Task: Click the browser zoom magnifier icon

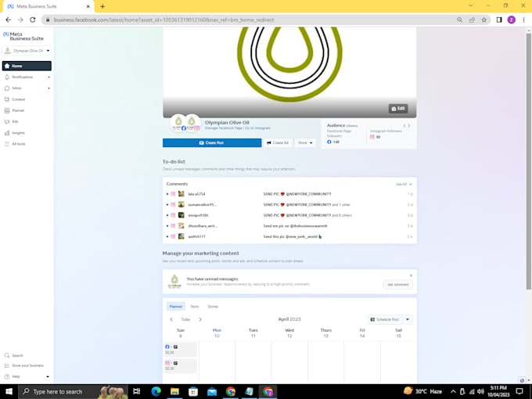Action: pyautogui.click(x=459, y=20)
